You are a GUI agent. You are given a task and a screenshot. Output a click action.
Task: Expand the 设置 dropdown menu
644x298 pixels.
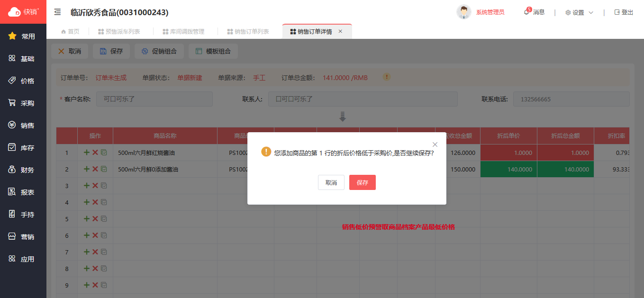pyautogui.click(x=579, y=12)
